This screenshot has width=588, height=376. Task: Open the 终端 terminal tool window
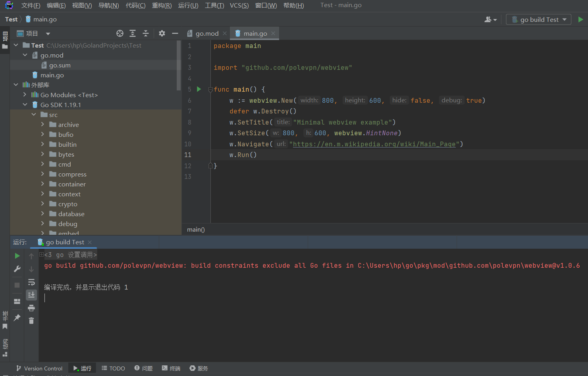coord(171,368)
